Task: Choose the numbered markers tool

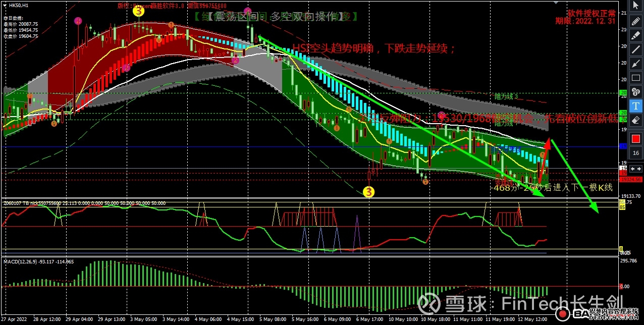Action: tap(636, 92)
